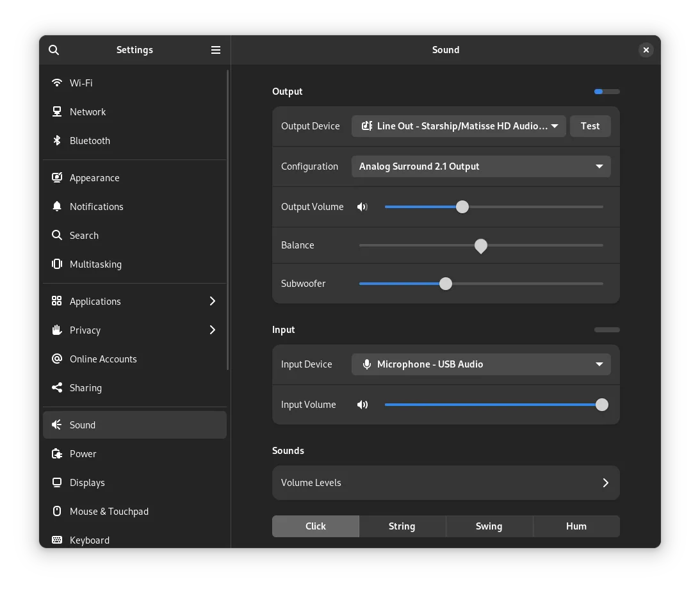Click the sidebar vertical scrollbar

(x=228, y=218)
